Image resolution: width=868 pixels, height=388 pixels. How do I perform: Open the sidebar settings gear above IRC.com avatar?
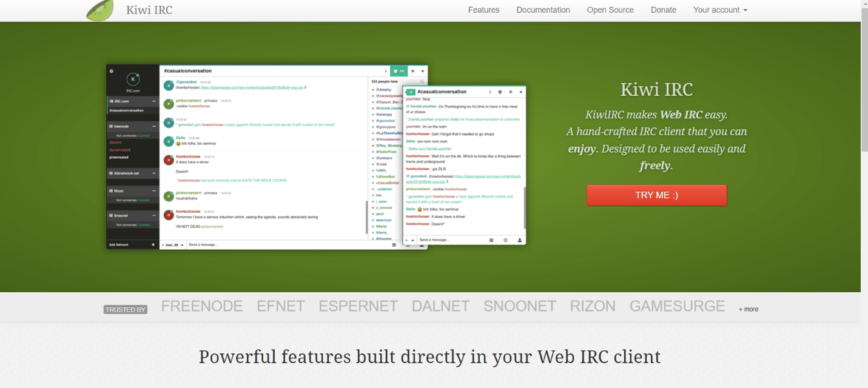(x=111, y=71)
